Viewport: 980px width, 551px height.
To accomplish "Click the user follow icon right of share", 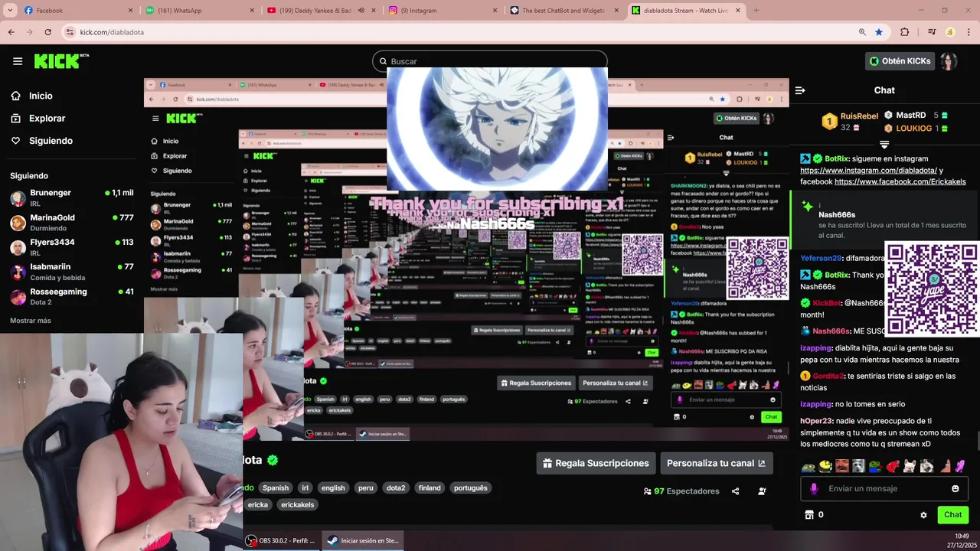I will pyautogui.click(x=762, y=491).
